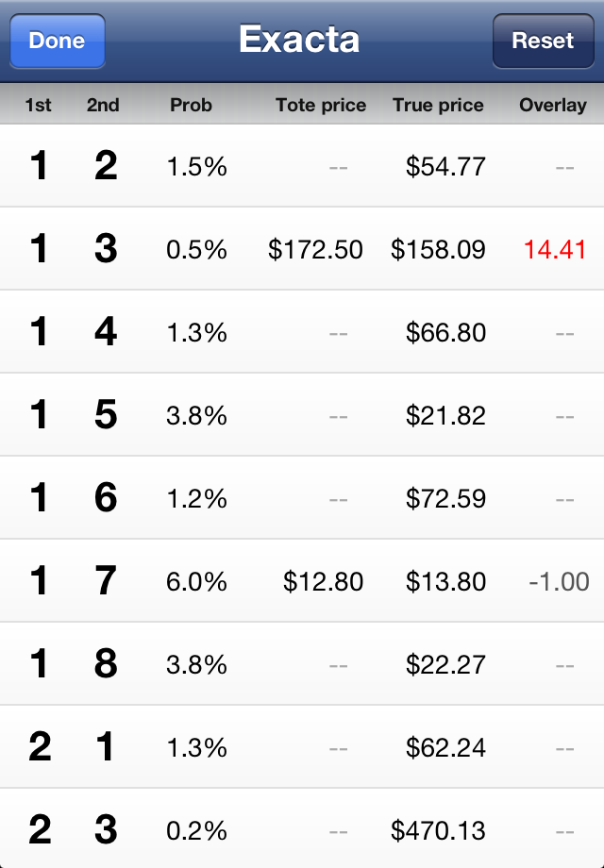604x868 pixels.
Task: Tap the Prob column header
Action: pyautogui.click(x=191, y=105)
